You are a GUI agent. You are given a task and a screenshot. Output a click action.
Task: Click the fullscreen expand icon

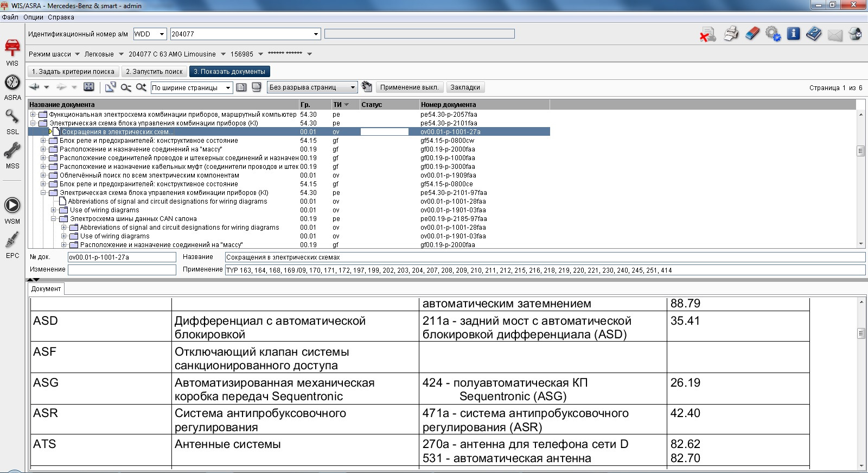89,87
